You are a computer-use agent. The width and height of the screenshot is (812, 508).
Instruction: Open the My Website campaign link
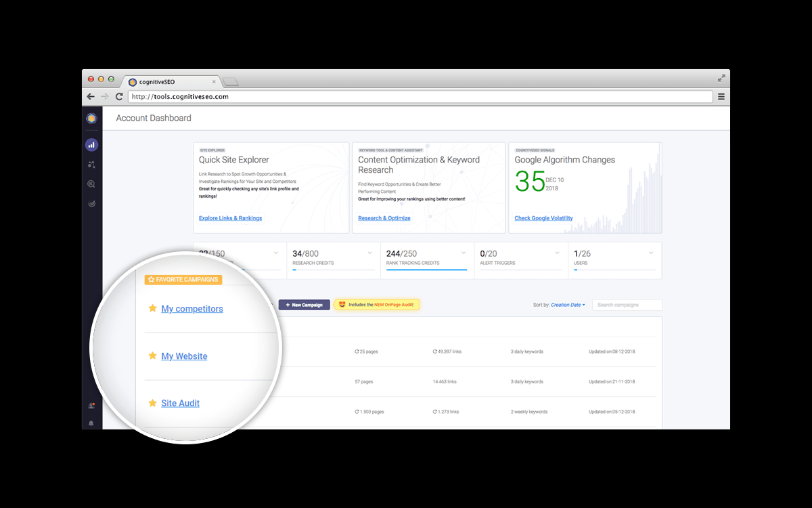(184, 356)
